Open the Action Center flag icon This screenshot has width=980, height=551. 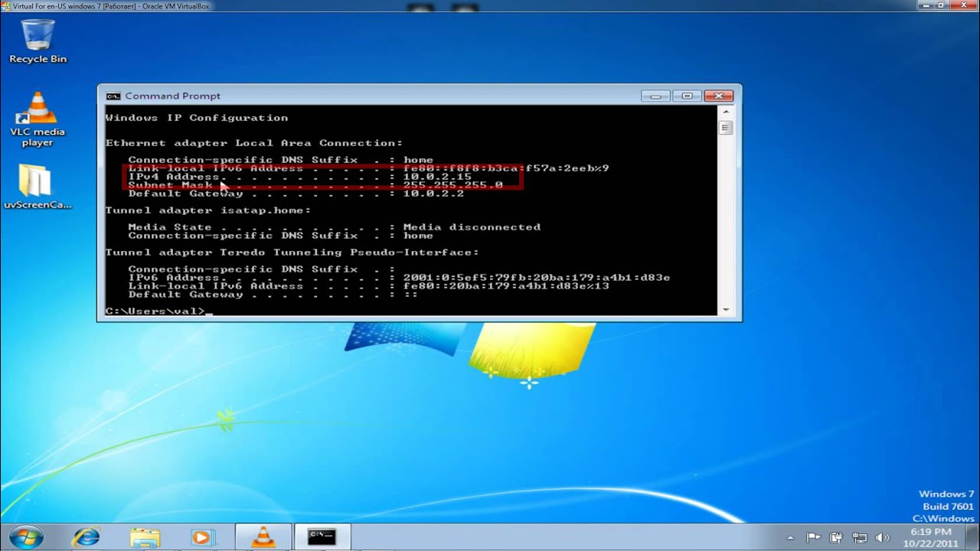(814, 537)
